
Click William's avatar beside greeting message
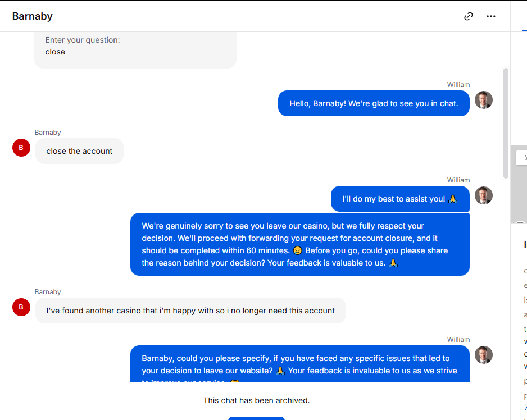pyautogui.click(x=484, y=100)
